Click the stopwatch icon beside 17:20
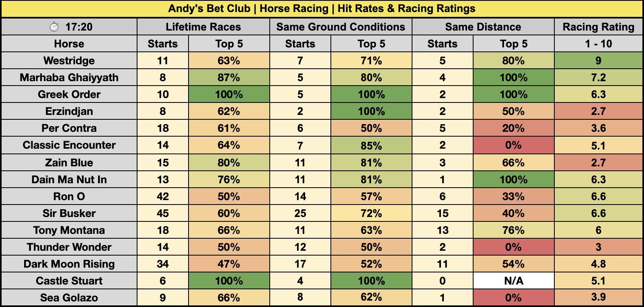Image resolution: width=644 pixels, height=307 pixels. pos(54,27)
